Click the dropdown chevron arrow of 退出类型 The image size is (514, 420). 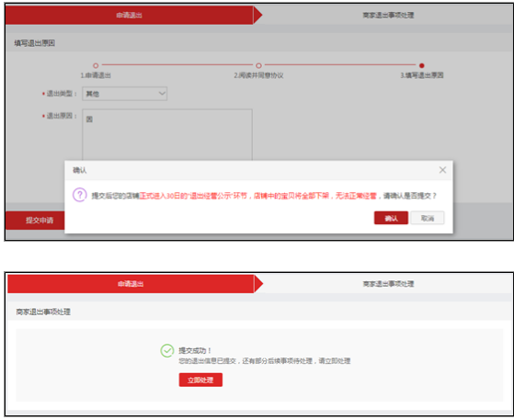tap(162, 94)
